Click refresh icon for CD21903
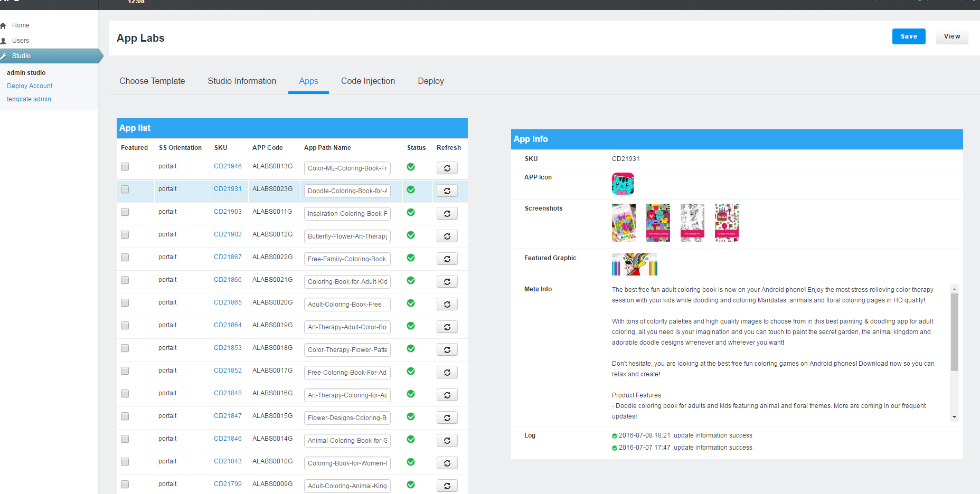The width and height of the screenshot is (980, 494). pyautogui.click(x=447, y=214)
